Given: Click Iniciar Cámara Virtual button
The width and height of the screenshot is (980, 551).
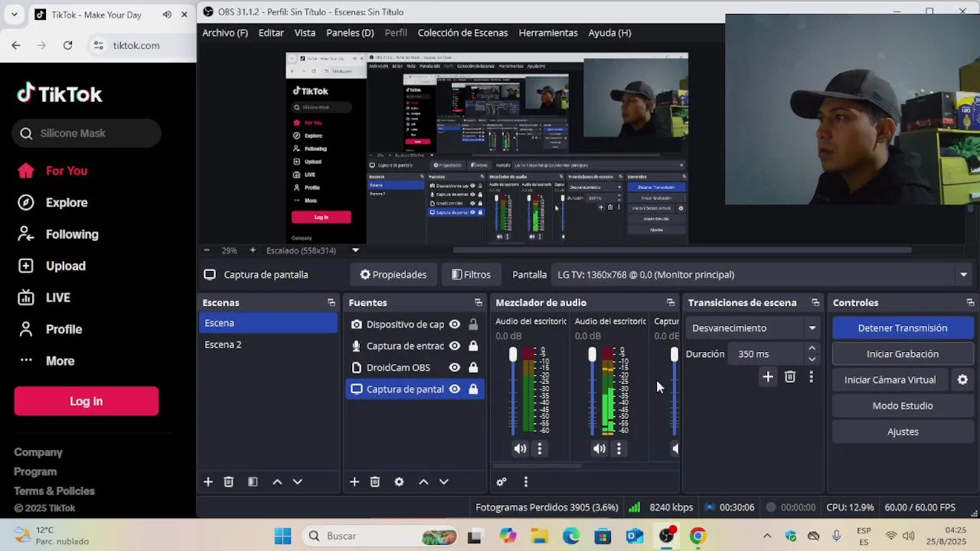Looking at the screenshot, I should pyautogui.click(x=890, y=380).
